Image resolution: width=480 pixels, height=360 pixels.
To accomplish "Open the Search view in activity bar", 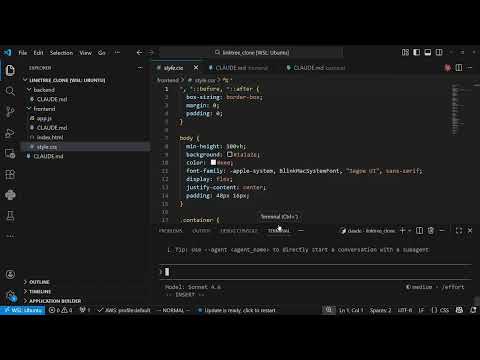I will click(x=10, y=91).
